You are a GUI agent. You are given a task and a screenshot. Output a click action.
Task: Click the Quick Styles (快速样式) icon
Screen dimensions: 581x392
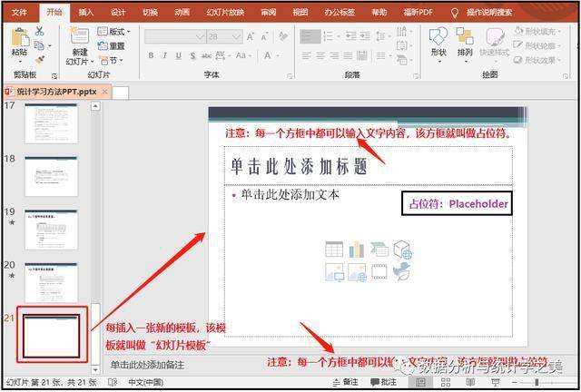tap(495, 36)
